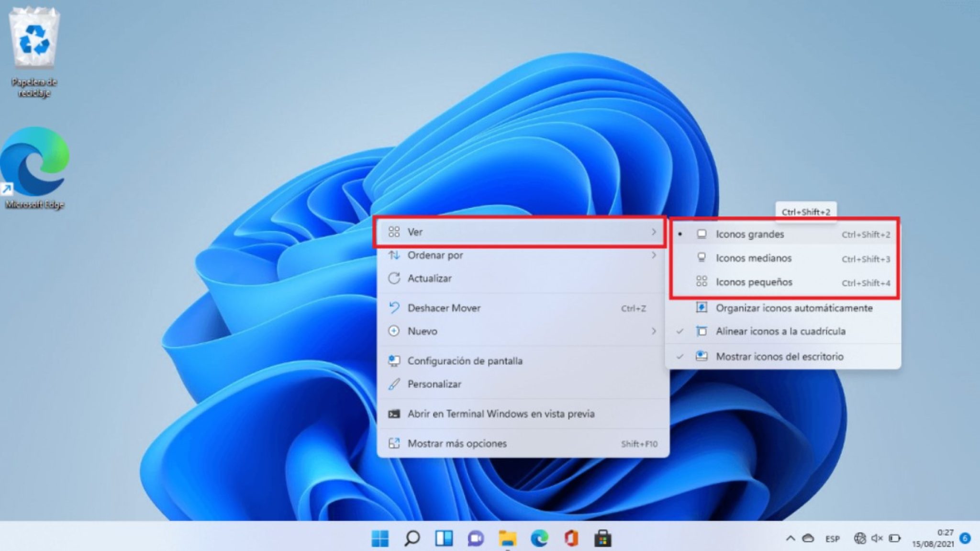Image resolution: width=980 pixels, height=551 pixels.
Task: Click the Ver grid icon
Action: coord(394,232)
